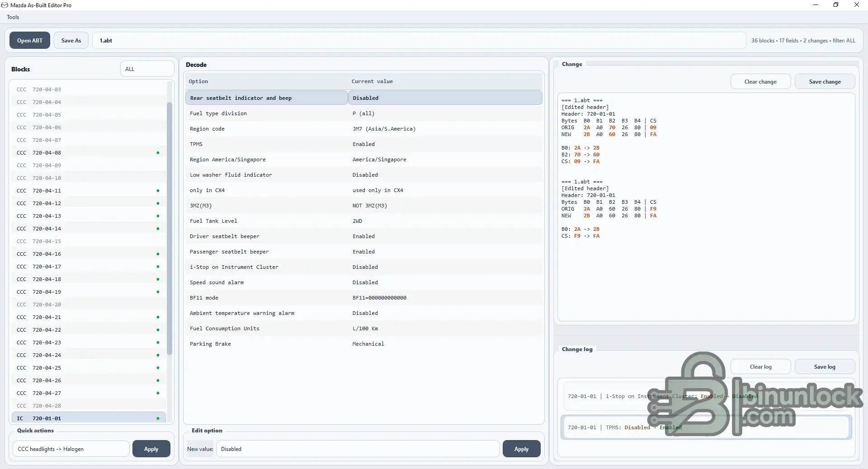Select block CCC 720-04-21
The image size is (868, 469).
pyautogui.click(x=88, y=317)
